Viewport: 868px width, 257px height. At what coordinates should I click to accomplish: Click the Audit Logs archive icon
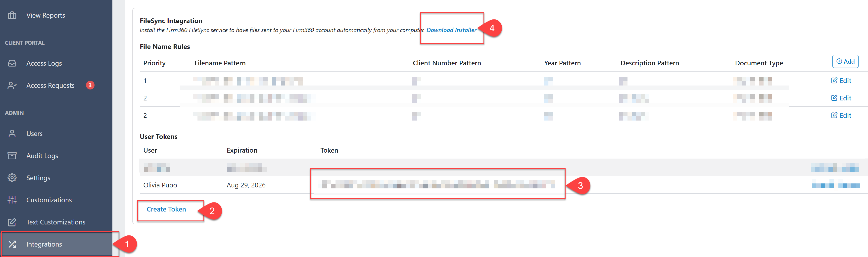[12, 155]
